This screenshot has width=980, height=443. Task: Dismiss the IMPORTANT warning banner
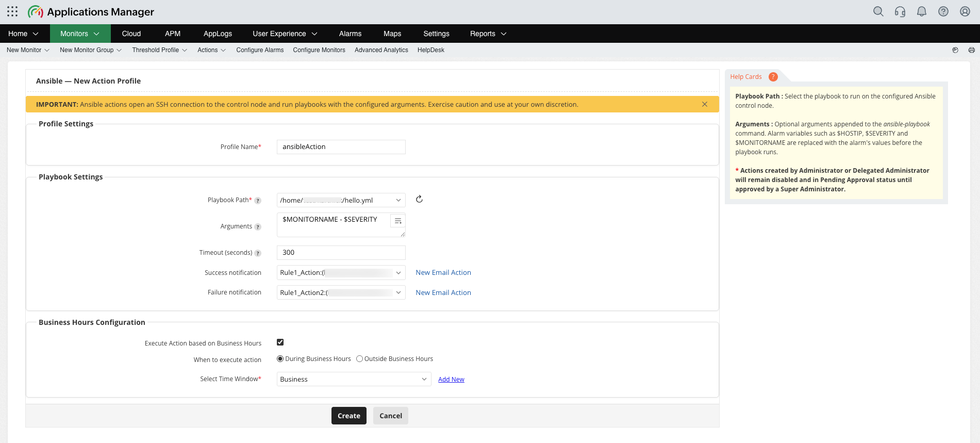click(x=705, y=104)
